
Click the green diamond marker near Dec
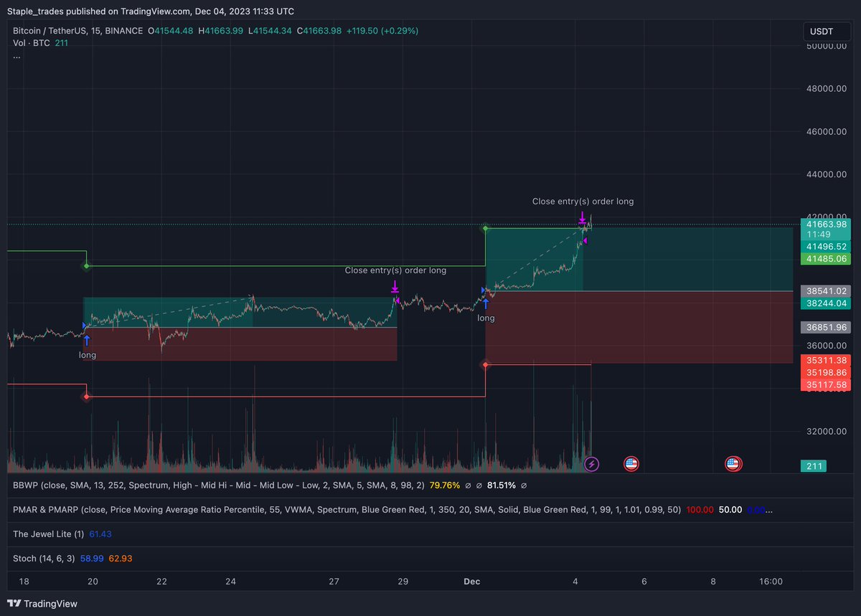pyautogui.click(x=486, y=228)
